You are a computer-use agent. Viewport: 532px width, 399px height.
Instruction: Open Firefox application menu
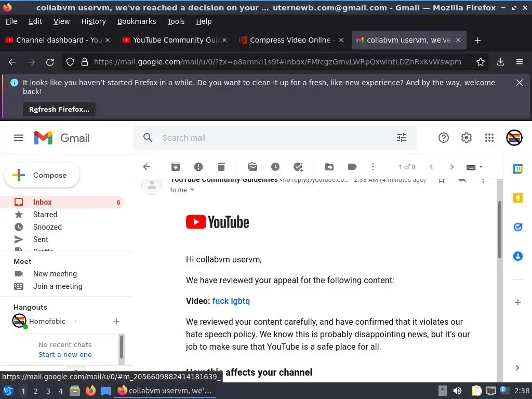point(519,62)
